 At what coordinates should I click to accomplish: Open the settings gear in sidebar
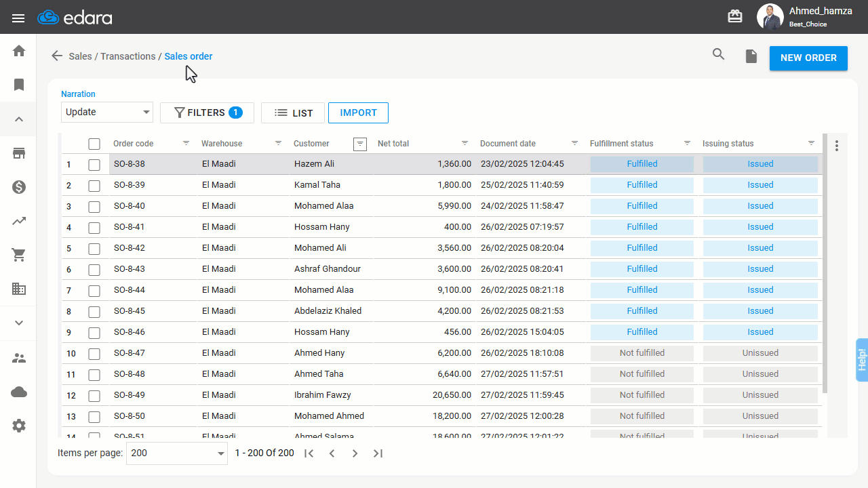pyautogui.click(x=19, y=426)
